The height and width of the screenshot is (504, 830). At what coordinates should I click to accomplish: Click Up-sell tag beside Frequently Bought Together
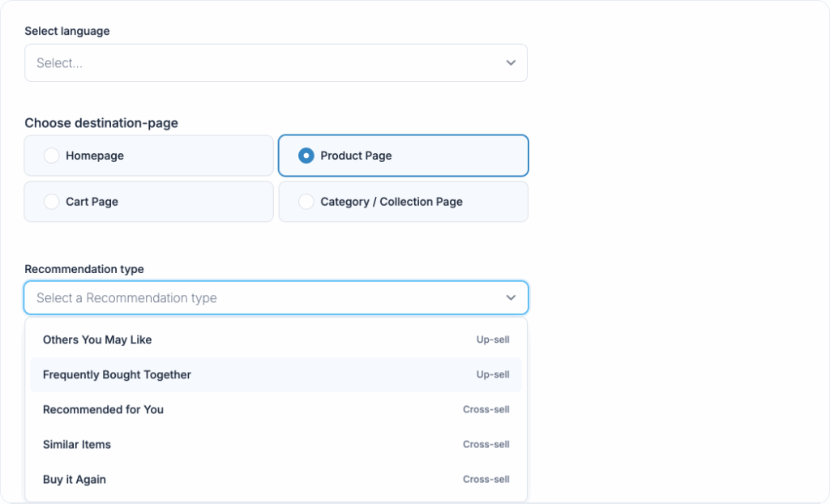[x=493, y=375]
